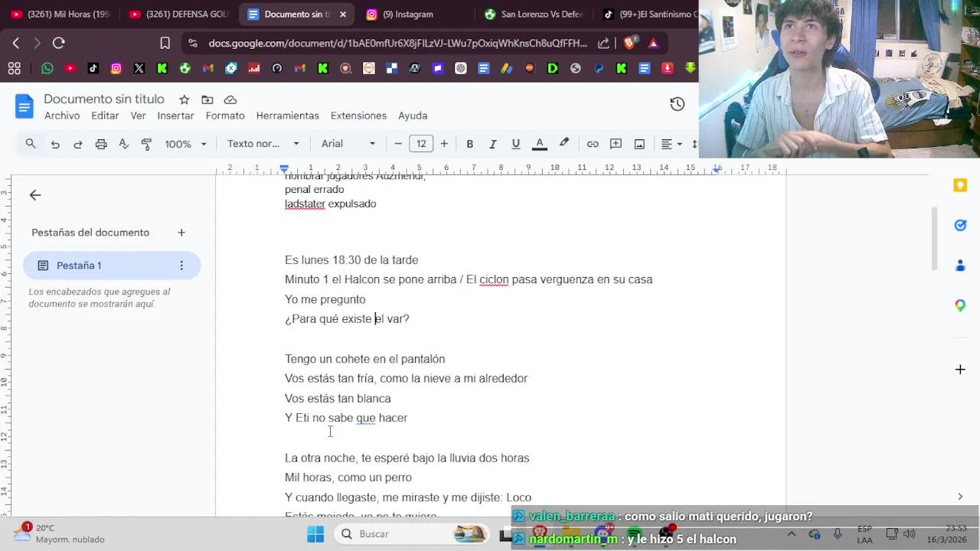Click the font size field

click(x=421, y=144)
